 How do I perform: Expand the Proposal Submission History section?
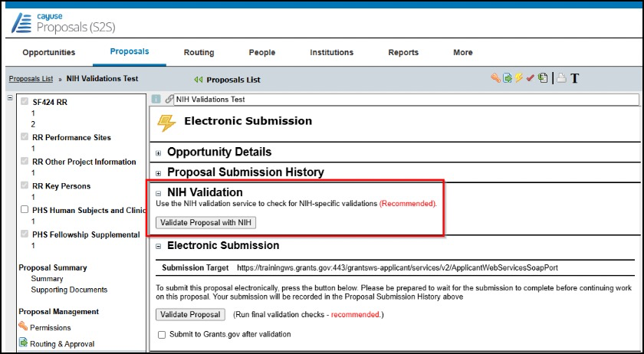pyautogui.click(x=159, y=173)
